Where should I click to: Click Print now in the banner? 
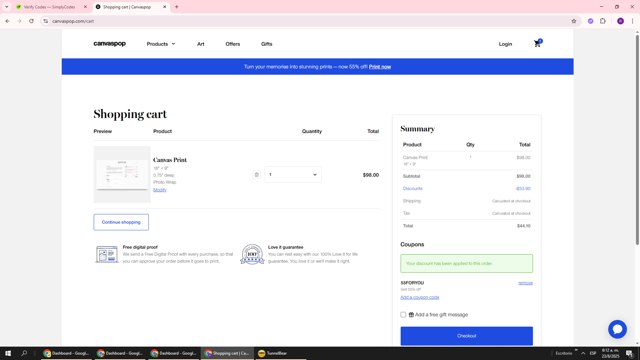click(x=380, y=67)
